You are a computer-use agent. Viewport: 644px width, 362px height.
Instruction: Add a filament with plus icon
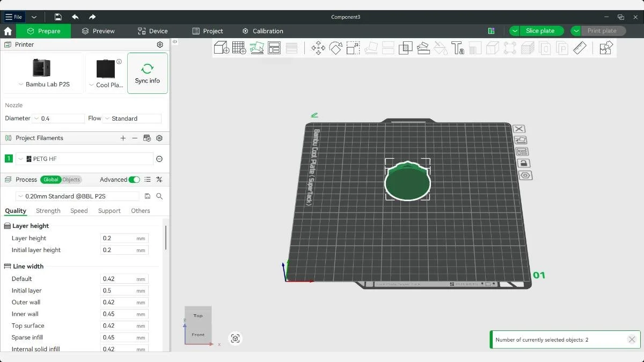point(123,138)
